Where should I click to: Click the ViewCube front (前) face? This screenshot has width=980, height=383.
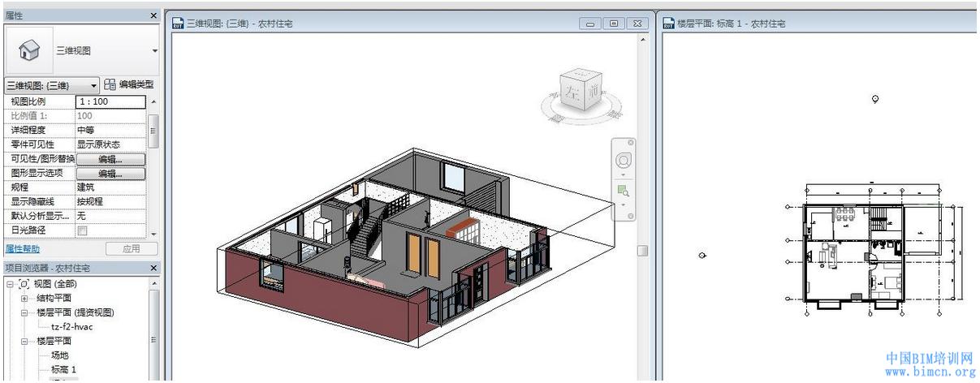click(x=594, y=93)
